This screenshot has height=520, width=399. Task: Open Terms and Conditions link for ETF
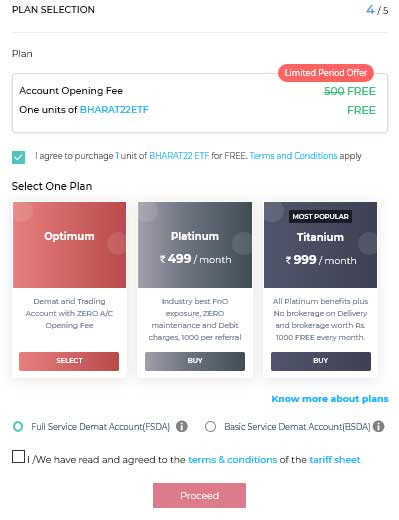click(293, 156)
